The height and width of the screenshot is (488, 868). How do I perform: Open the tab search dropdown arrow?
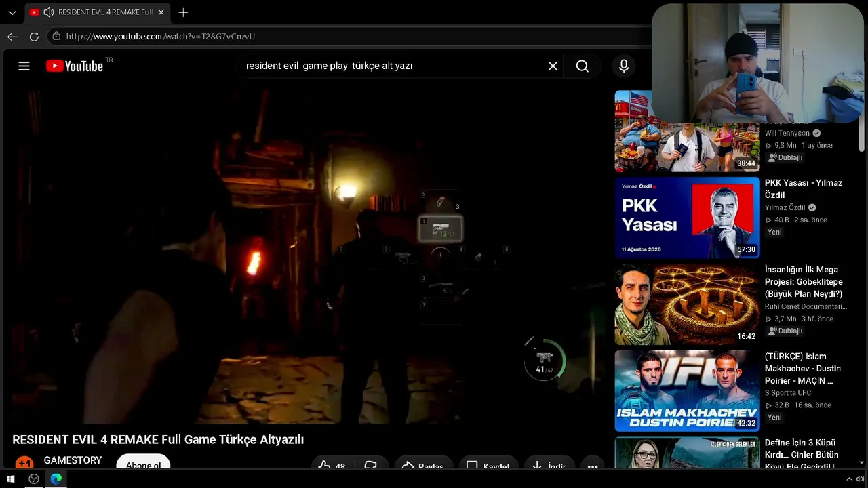[x=12, y=12]
